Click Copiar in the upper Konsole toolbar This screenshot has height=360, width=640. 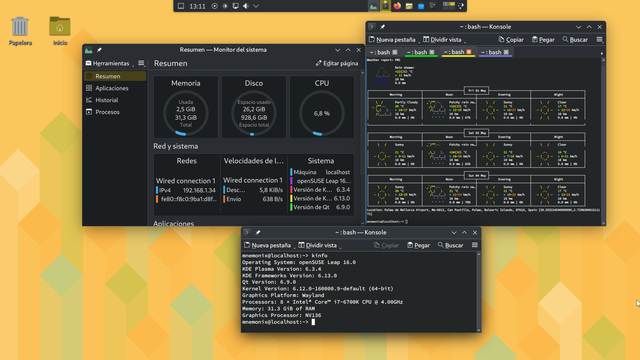coord(511,40)
